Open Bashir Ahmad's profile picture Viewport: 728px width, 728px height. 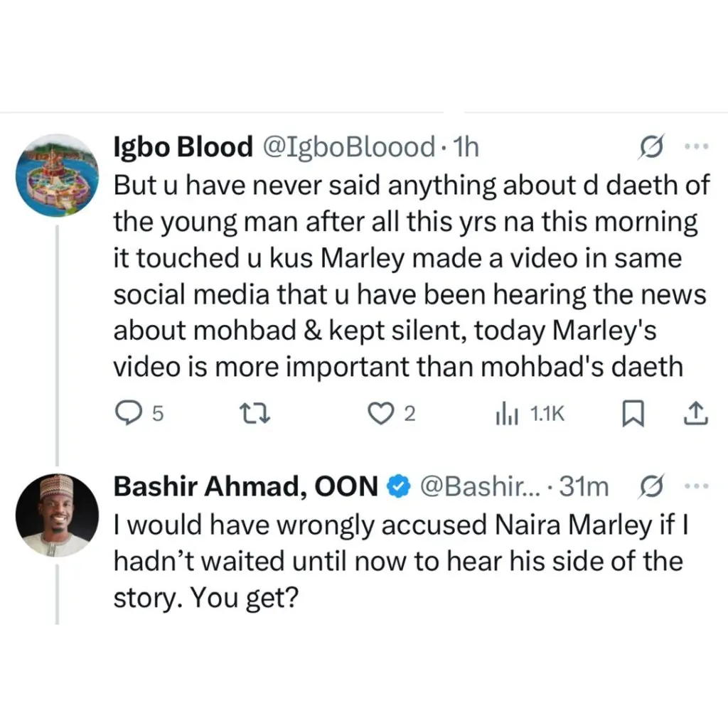[57, 514]
